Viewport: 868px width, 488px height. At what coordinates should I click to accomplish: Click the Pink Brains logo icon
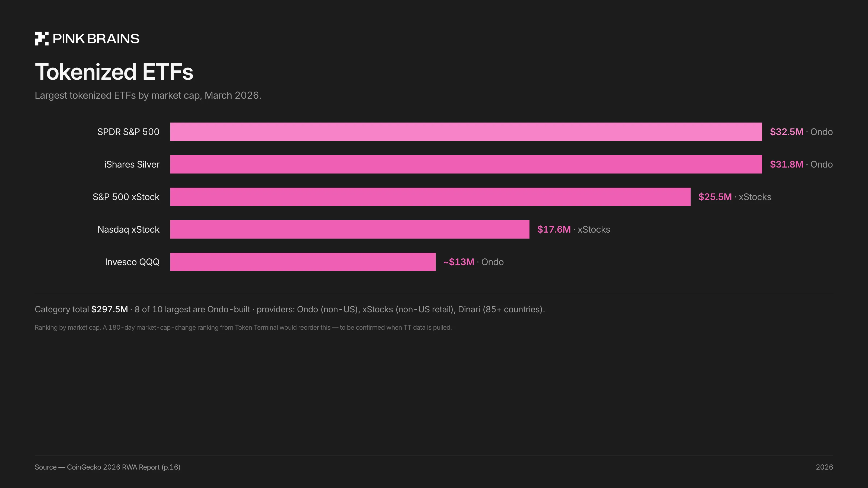pyautogui.click(x=42, y=39)
